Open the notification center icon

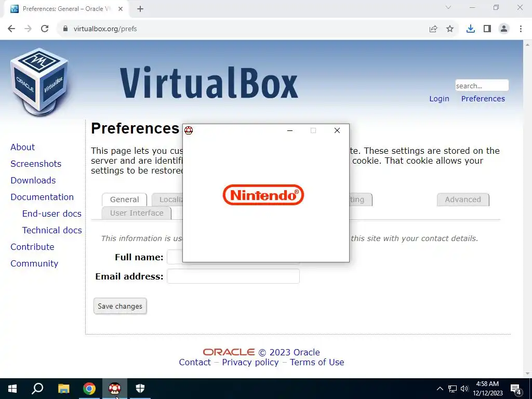[516, 389]
